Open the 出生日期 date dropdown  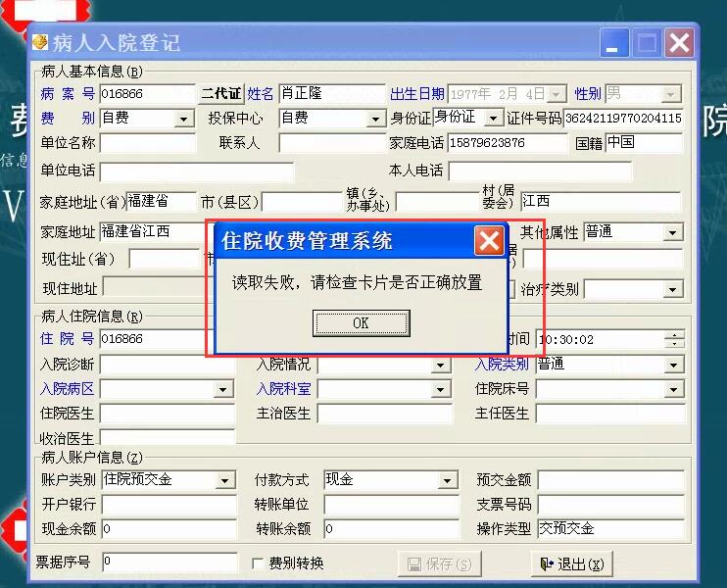tap(556, 94)
